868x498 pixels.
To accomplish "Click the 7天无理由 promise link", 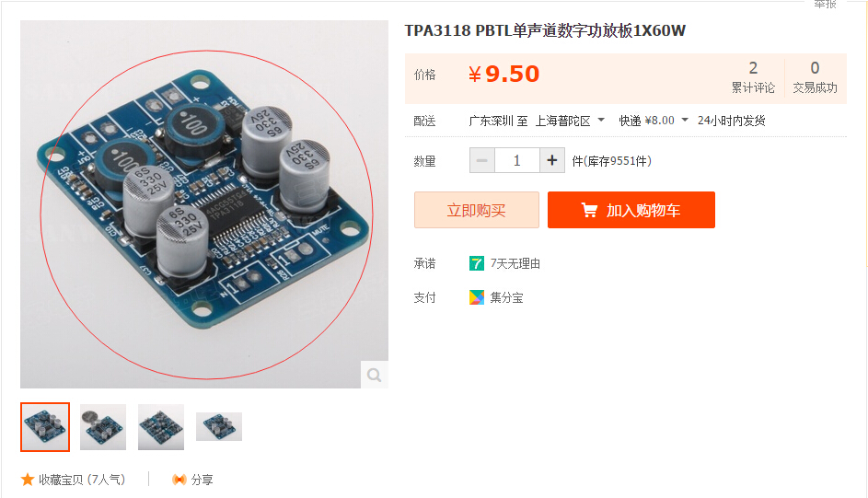I will click(515, 263).
